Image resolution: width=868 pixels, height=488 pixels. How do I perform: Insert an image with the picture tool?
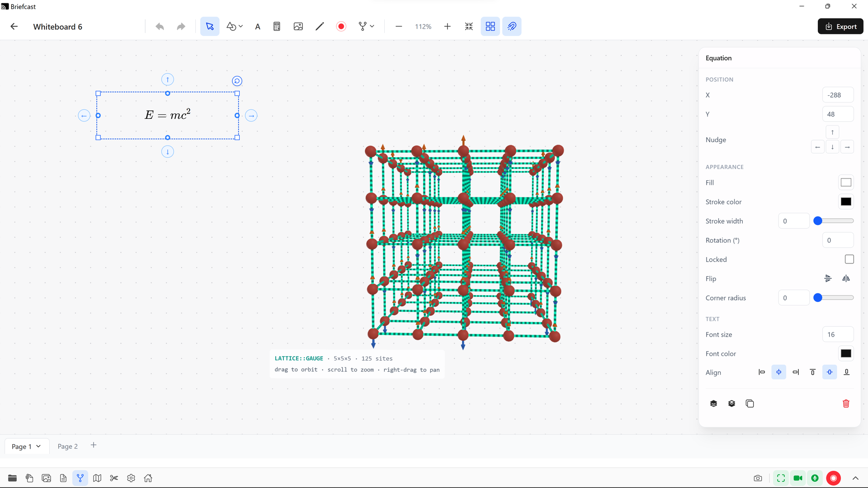point(298,27)
